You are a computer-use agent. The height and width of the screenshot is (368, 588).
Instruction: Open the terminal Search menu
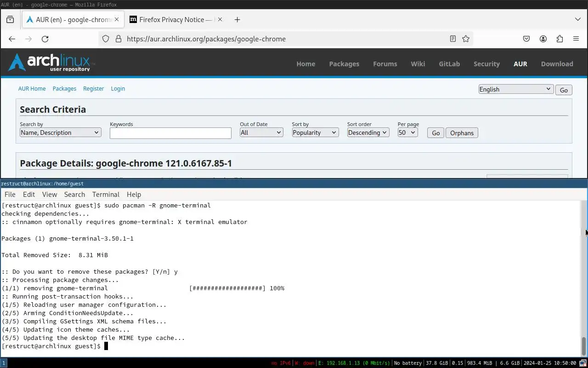[x=74, y=194]
